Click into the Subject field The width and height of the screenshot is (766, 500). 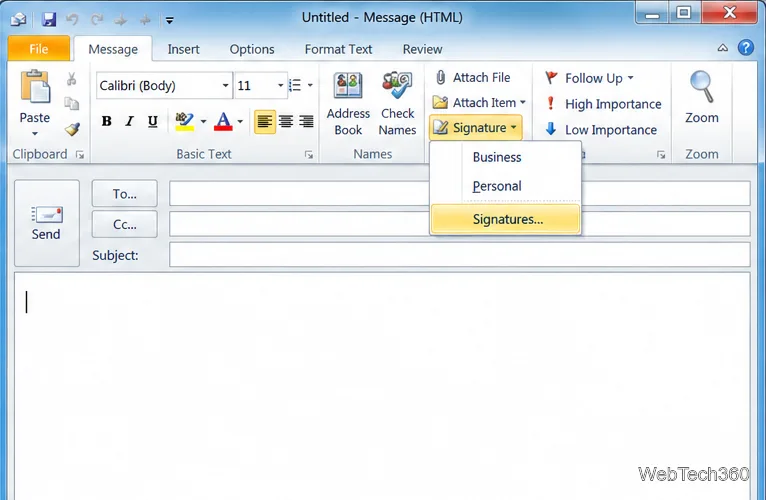click(x=459, y=255)
